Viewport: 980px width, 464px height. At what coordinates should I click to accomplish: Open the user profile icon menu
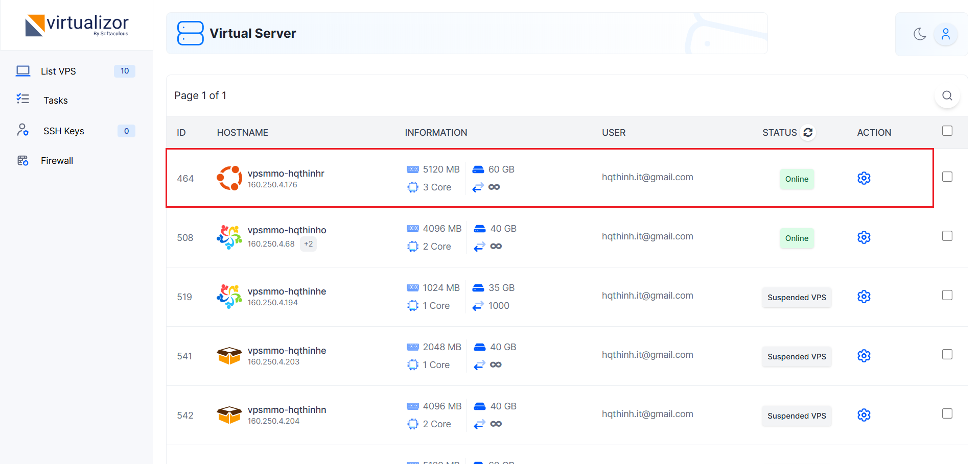945,34
